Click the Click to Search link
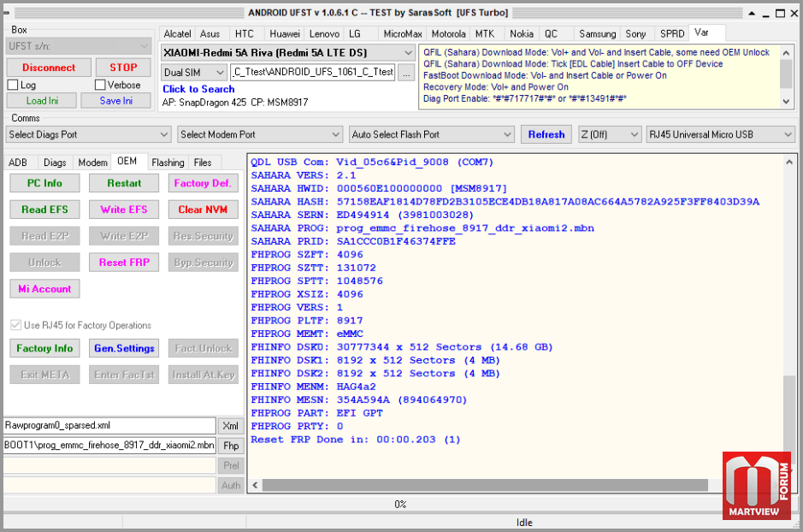 (198, 89)
